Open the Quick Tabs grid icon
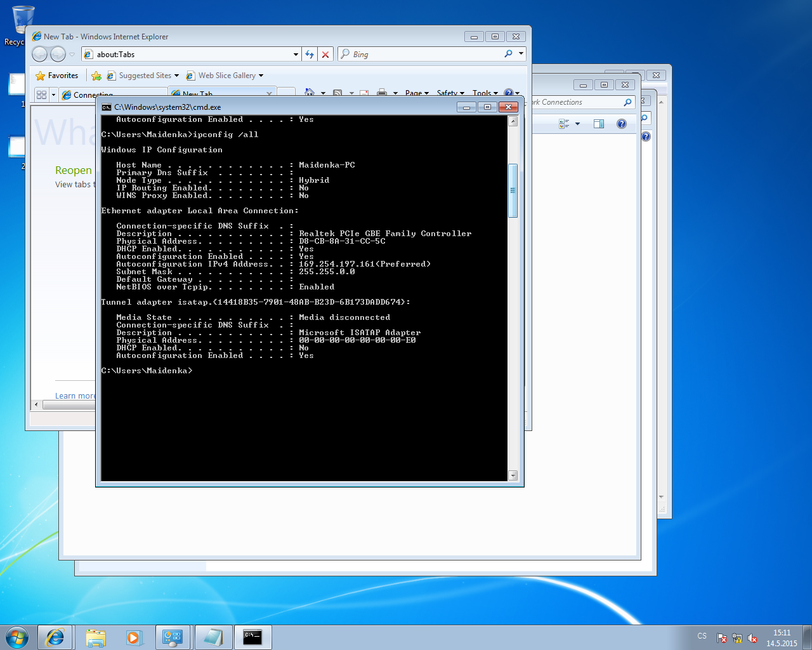 point(42,95)
